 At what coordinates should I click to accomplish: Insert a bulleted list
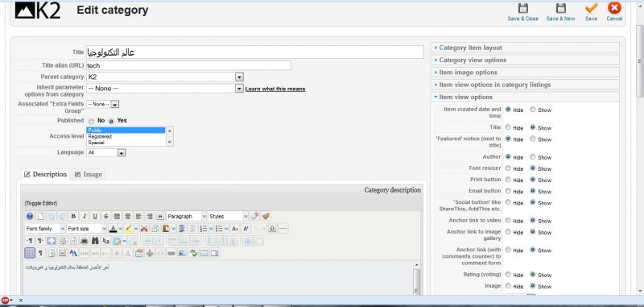pyautogui.click(x=219, y=229)
